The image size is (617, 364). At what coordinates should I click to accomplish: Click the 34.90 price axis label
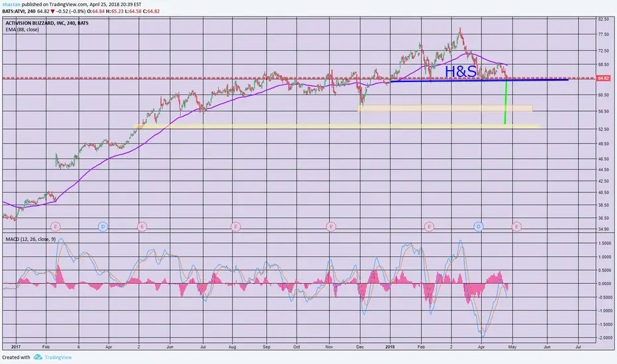click(x=603, y=229)
